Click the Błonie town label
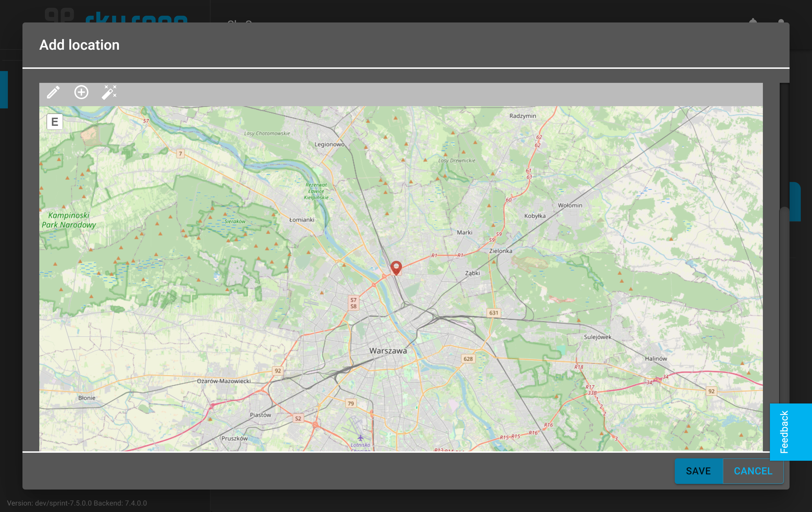The width and height of the screenshot is (812, 512). [87, 398]
